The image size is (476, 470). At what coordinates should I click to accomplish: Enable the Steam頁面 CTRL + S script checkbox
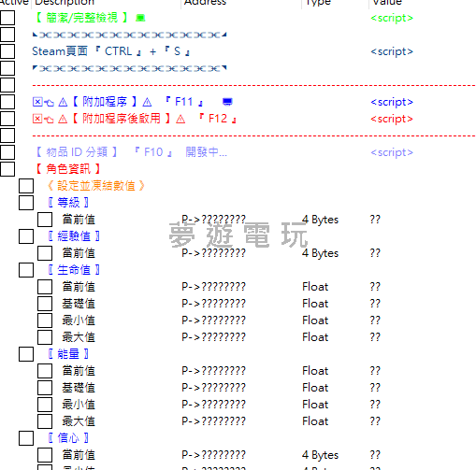[x=7, y=51]
